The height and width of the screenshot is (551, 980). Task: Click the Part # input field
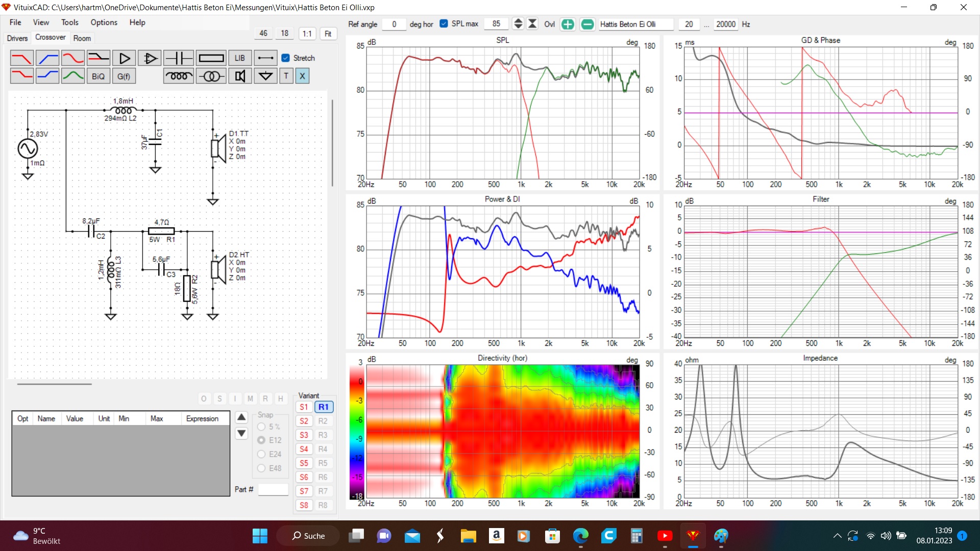(273, 490)
